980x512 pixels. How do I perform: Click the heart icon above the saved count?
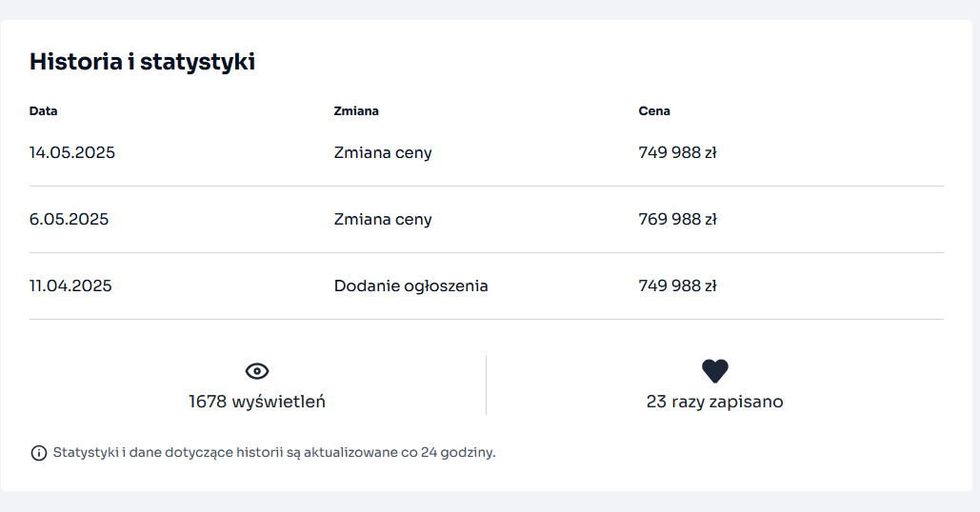(714, 371)
